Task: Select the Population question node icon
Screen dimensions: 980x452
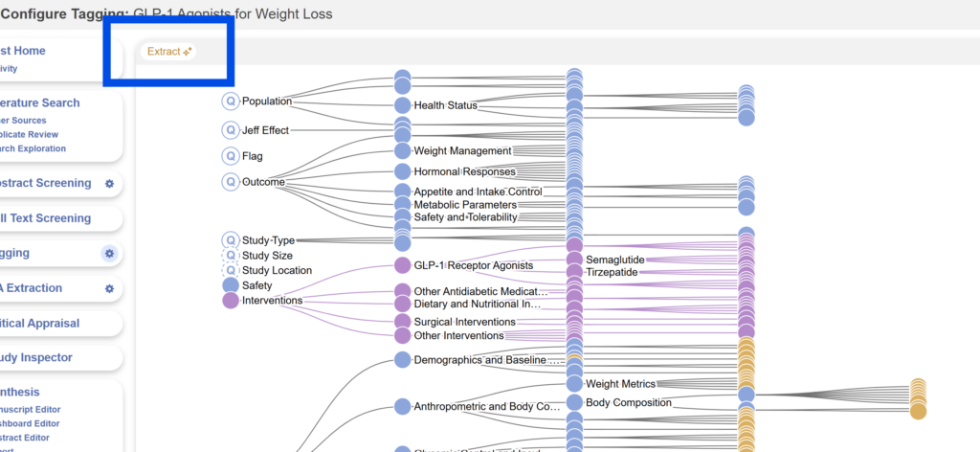Action: pyautogui.click(x=231, y=102)
